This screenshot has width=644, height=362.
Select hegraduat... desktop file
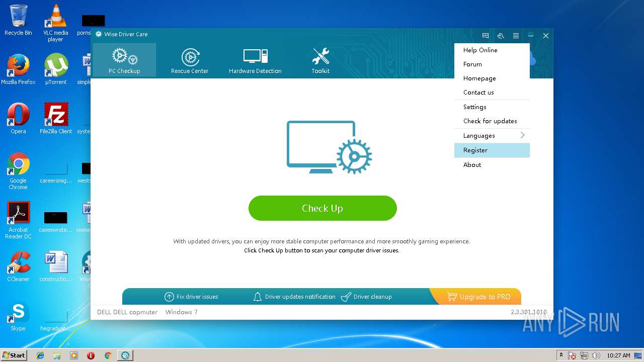(x=55, y=320)
